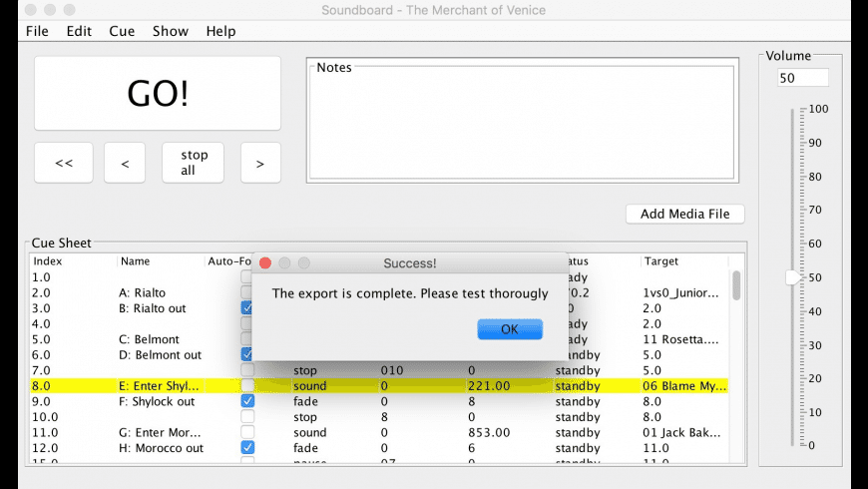Click the 221.00 value in row 8.0
The width and height of the screenshot is (868, 489).
489,386
